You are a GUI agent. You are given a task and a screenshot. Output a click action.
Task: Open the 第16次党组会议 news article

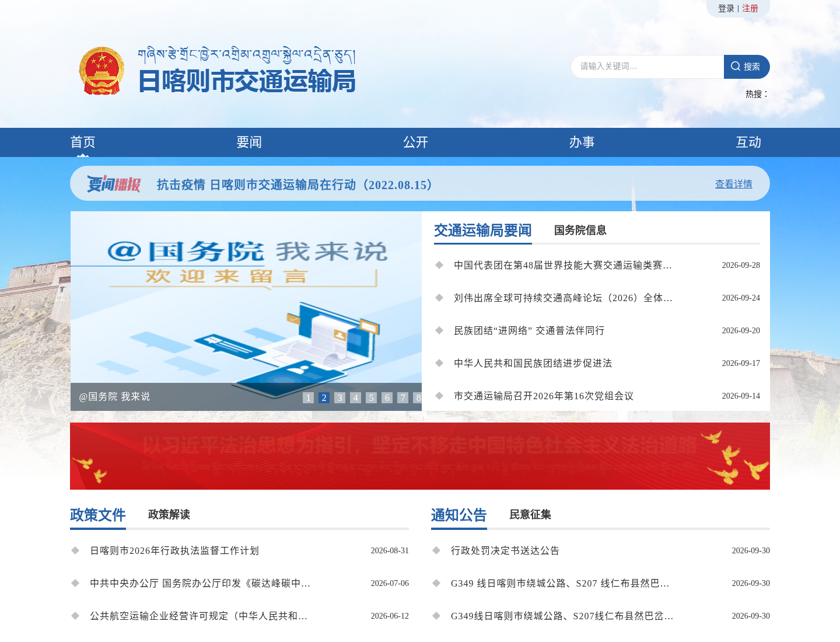[x=544, y=396]
